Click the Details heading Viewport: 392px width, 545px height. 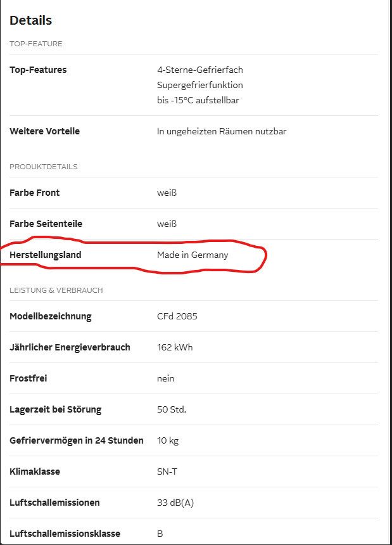pos(30,20)
